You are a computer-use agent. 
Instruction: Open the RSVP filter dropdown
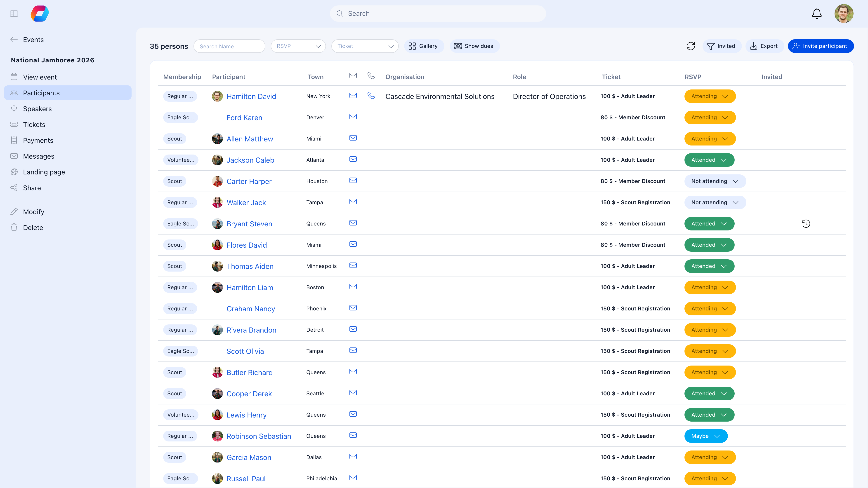tap(298, 46)
